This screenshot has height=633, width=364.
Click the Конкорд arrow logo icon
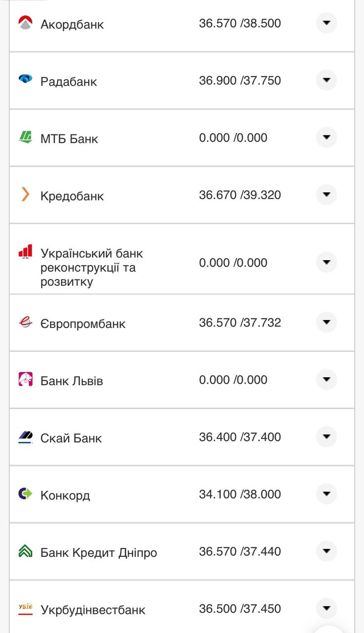click(25, 494)
